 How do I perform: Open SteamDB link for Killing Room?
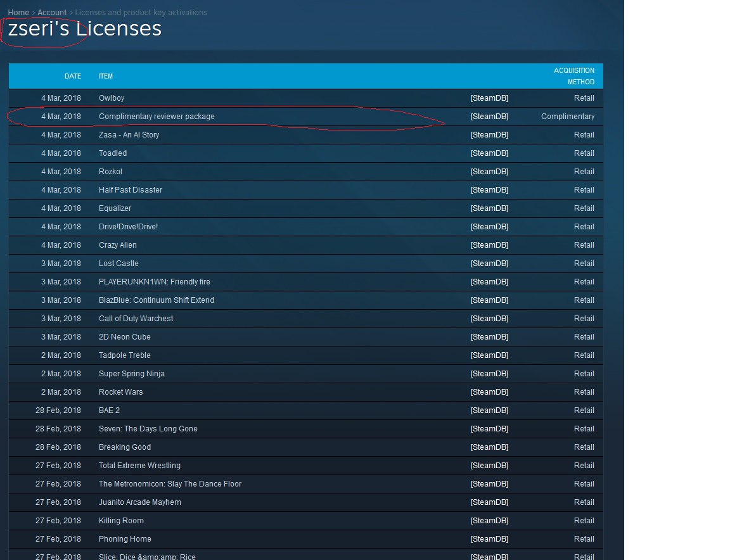(x=489, y=521)
